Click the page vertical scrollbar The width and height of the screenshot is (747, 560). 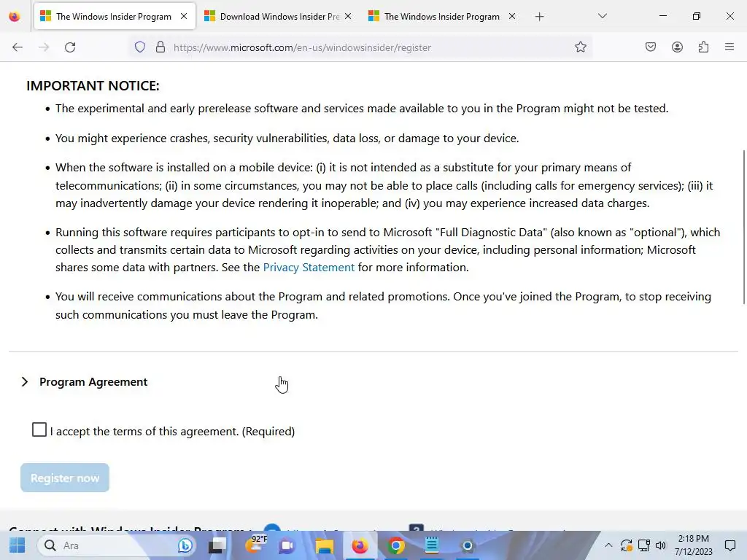click(743, 227)
